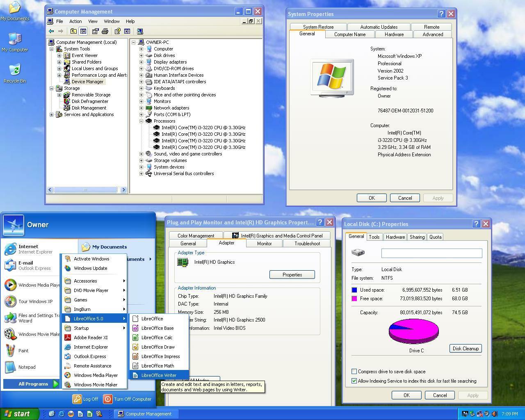Image resolution: width=525 pixels, height=420 pixels.
Task: Switch to the Quota tab in disk properties
Action: [x=435, y=237]
